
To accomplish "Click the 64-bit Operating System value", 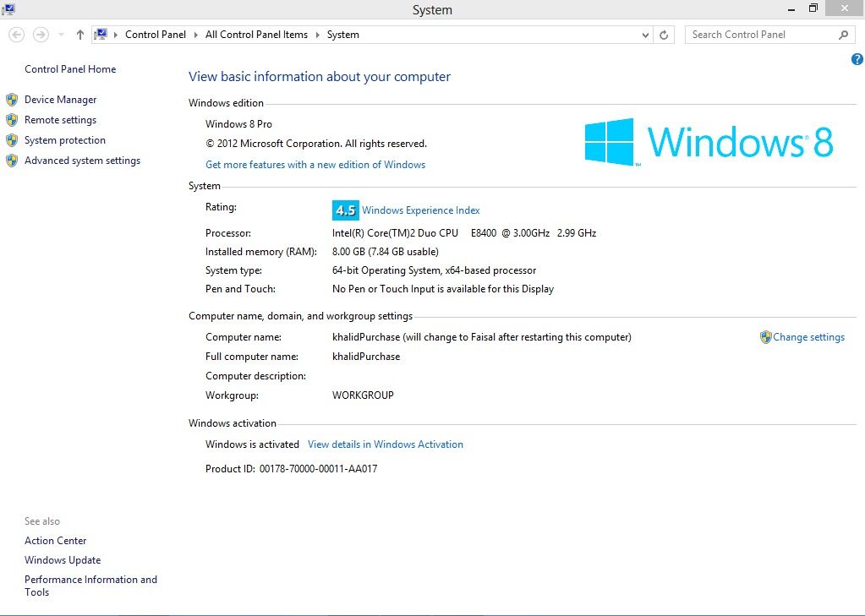I will (434, 270).
